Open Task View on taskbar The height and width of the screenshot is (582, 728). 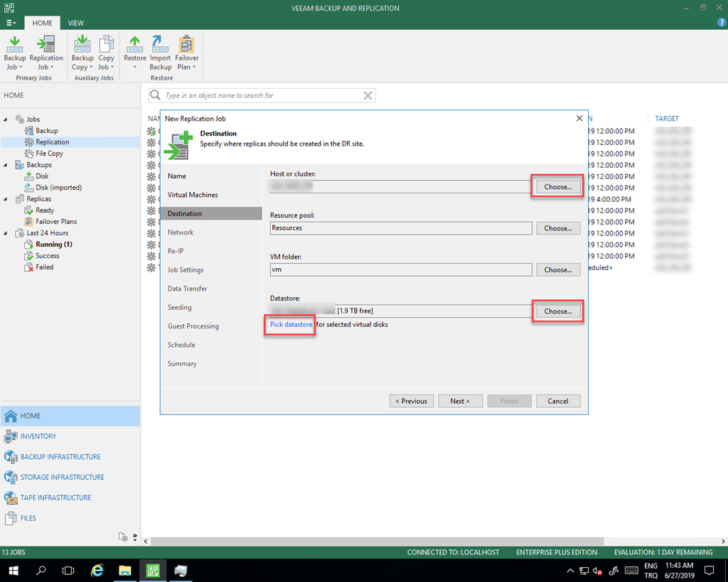click(x=68, y=571)
